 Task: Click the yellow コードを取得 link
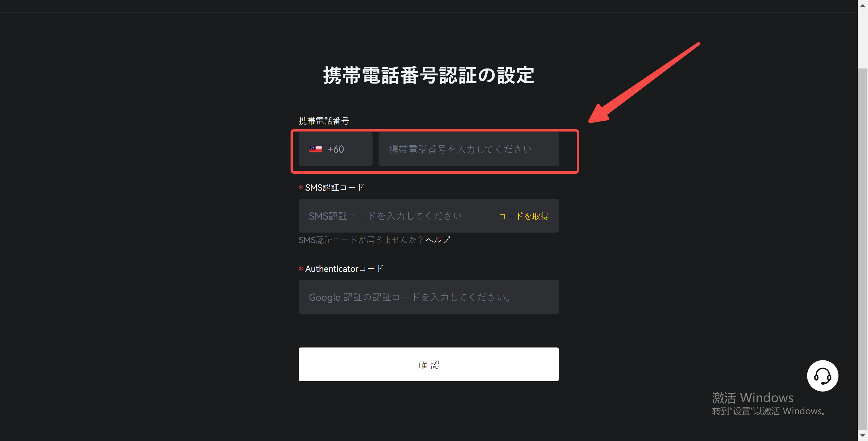[523, 216]
